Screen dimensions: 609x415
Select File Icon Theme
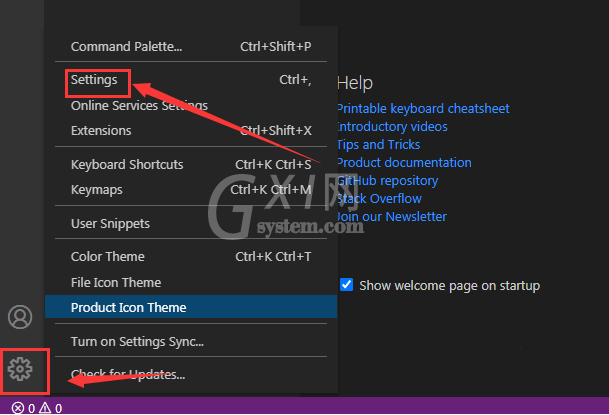191,283
